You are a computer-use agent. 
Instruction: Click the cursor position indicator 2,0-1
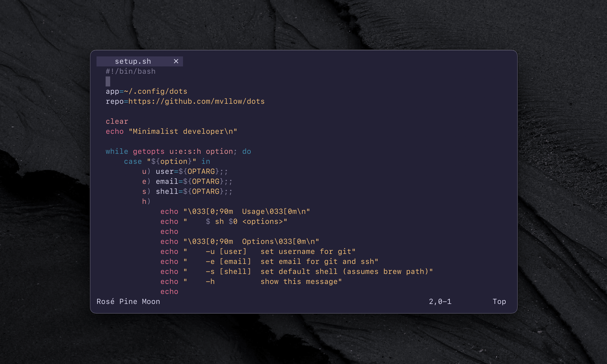tap(440, 302)
